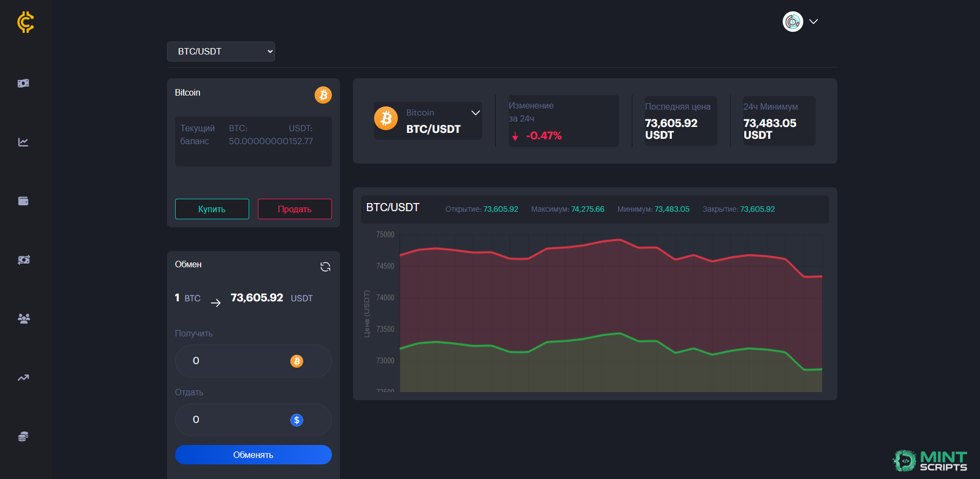
Task: Click the Продать button
Action: tap(295, 209)
